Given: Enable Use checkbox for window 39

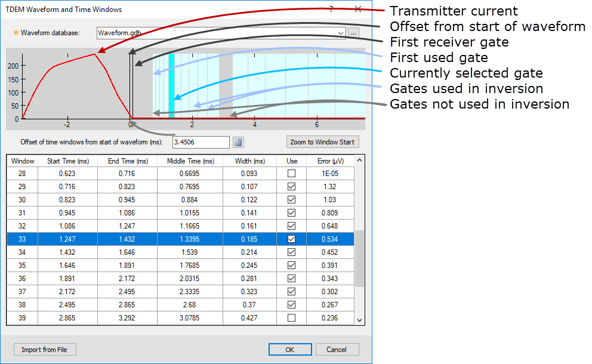Looking at the screenshot, I should pos(291,318).
